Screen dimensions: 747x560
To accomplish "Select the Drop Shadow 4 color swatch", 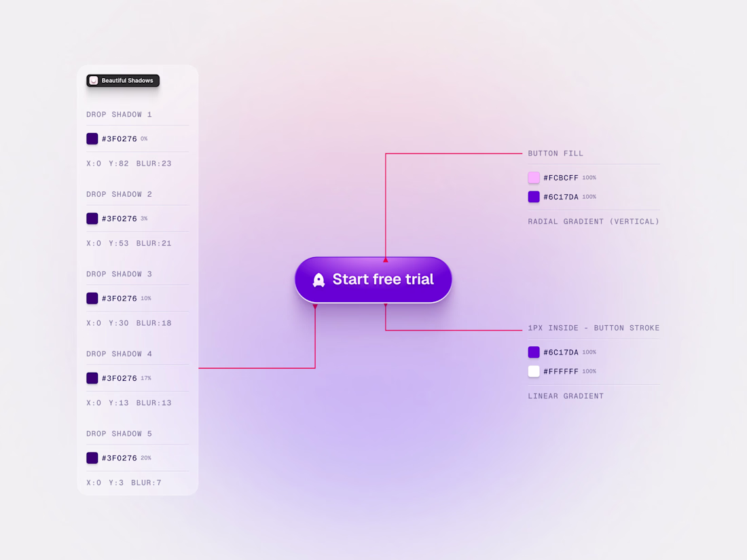I will [92, 378].
